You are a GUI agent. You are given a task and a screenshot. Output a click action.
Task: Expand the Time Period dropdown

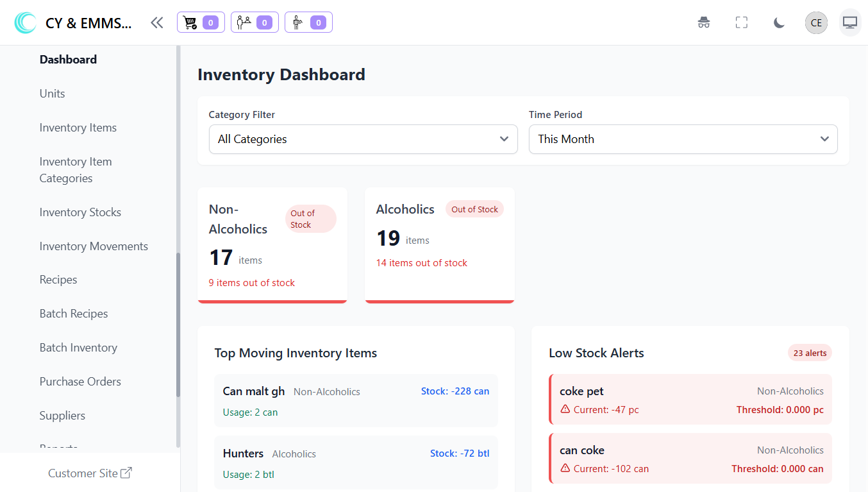[683, 139]
